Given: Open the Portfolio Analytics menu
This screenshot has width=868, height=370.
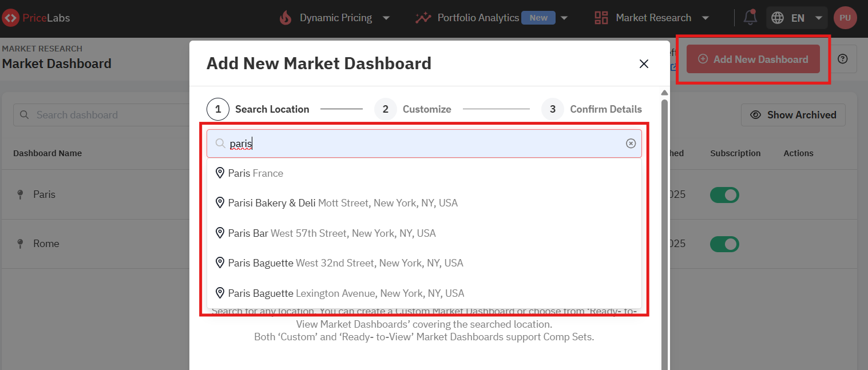Looking at the screenshot, I should tap(492, 18).
